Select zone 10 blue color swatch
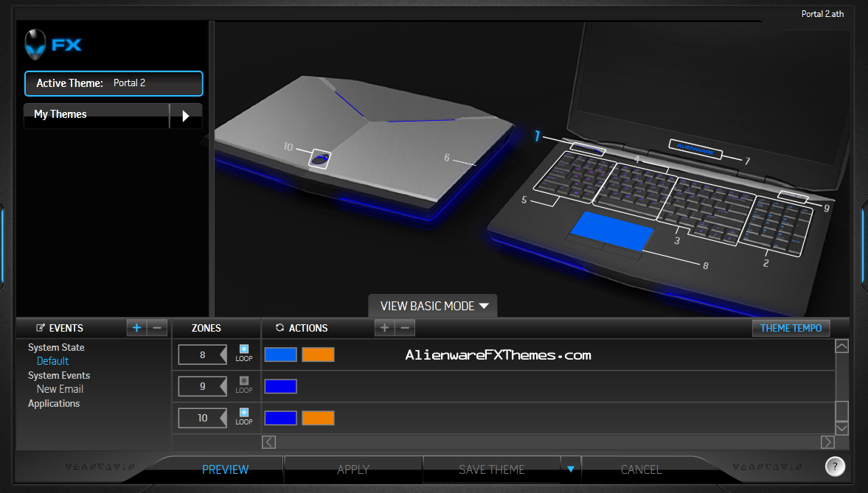Screen dimensions: 868x493 pyautogui.click(x=281, y=418)
